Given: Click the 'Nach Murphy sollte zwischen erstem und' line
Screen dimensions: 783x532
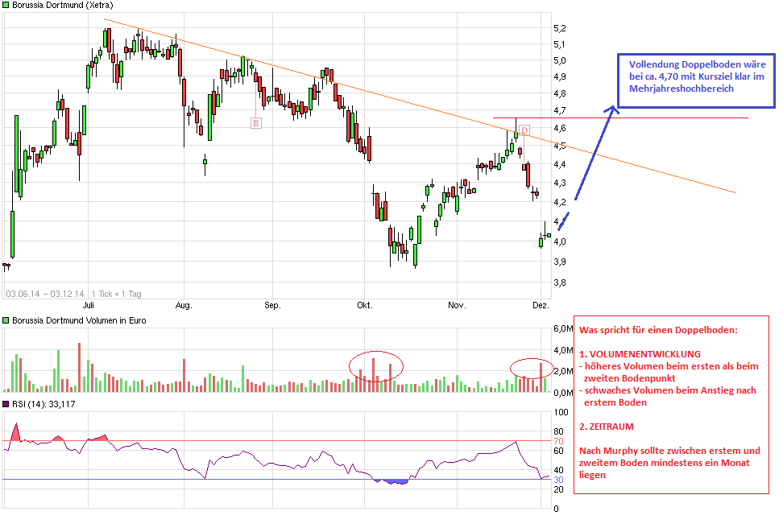Looking at the screenshot, I should pos(669,451).
